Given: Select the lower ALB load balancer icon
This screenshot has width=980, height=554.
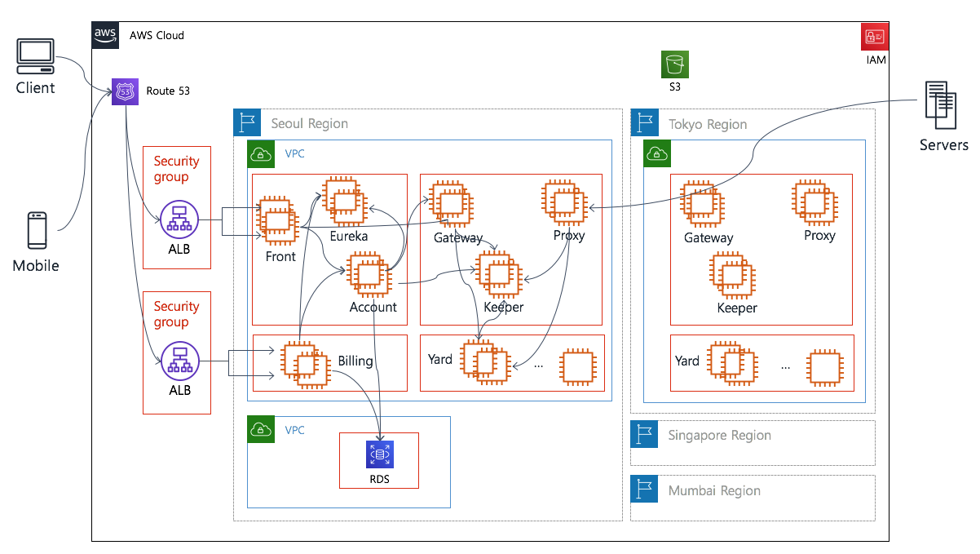Looking at the screenshot, I should (178, 361).
